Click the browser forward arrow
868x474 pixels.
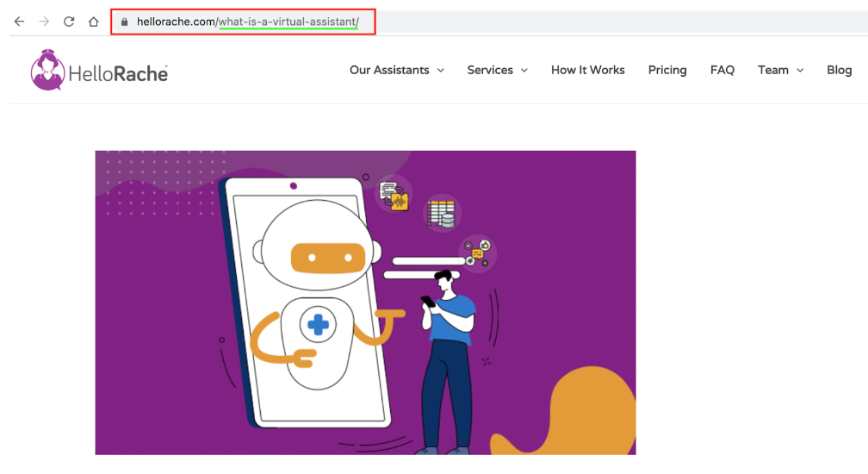point(44,22)
